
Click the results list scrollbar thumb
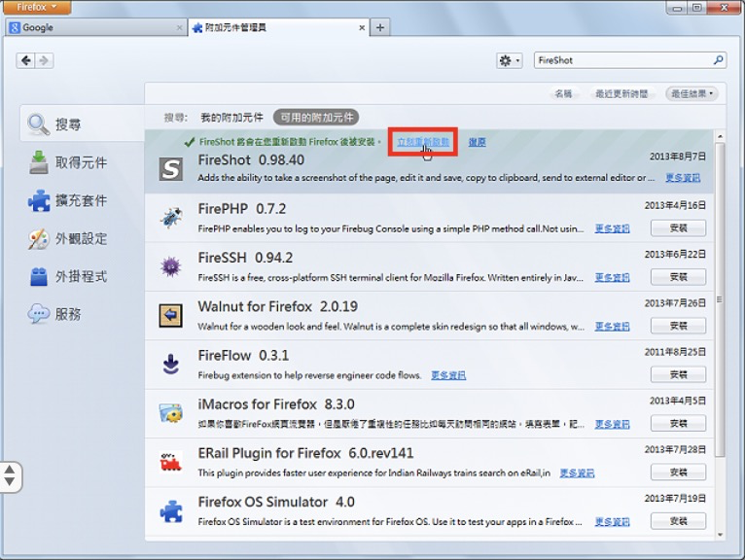[720, 299]
